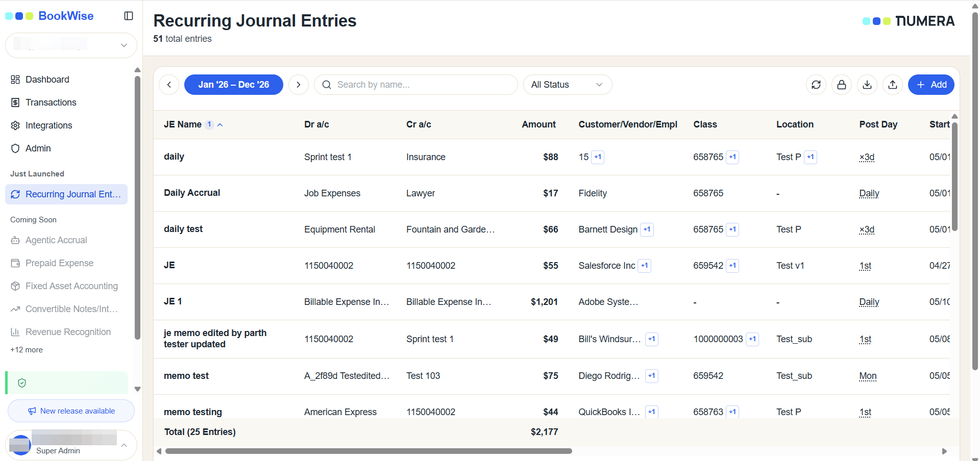Expand the company selector dropdown
This screenshot has width=980, height=461.
coord(71,45)
